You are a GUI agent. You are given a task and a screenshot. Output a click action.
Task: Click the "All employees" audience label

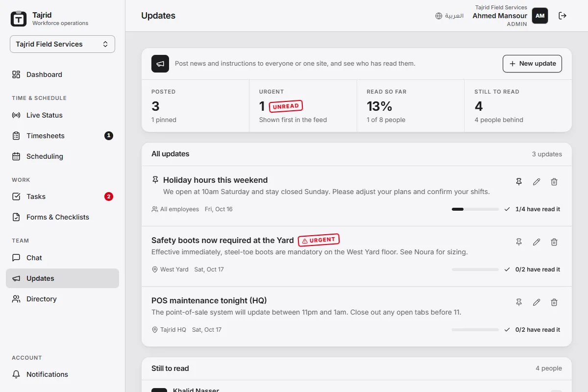click(175, 209)
